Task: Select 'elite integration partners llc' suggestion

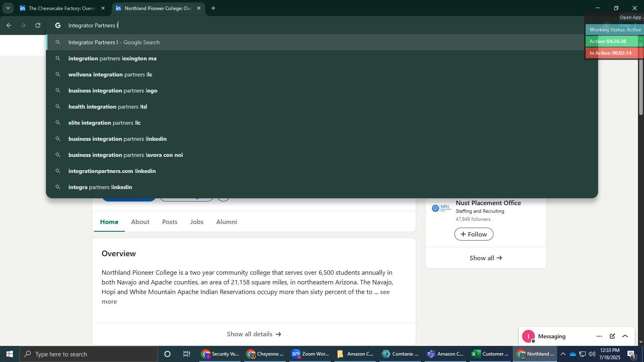Action: click(x=322, y=123)
